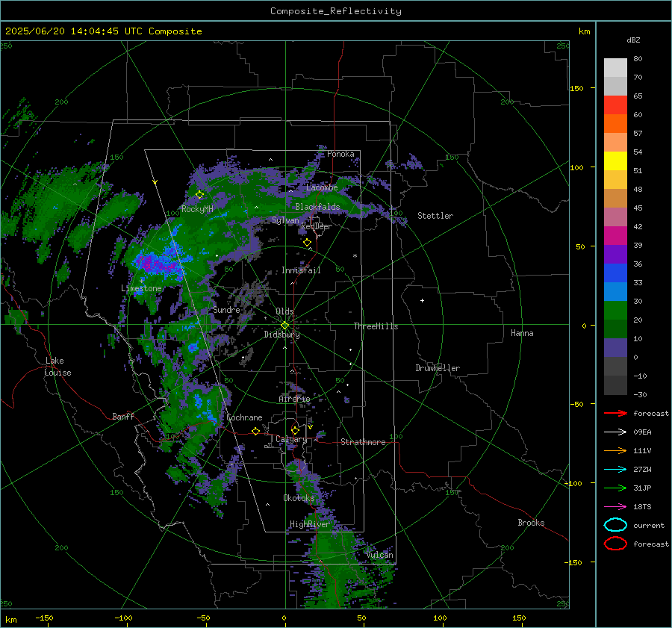Click the Stettler town label
Image resolution: width=672 pixels, height=628 pixels.
(435, 216)
